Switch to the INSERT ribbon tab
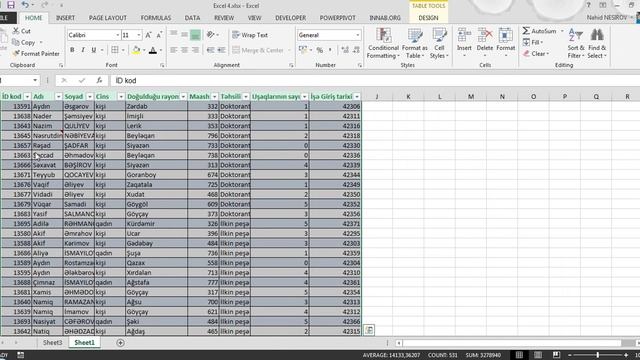The image size is (640, 360). point(65,18)
